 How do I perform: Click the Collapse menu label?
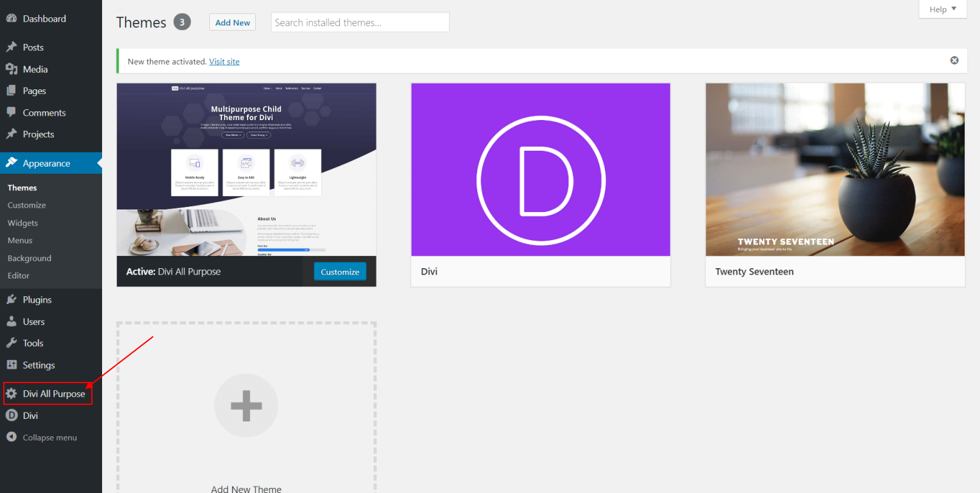tap(50, 437)
